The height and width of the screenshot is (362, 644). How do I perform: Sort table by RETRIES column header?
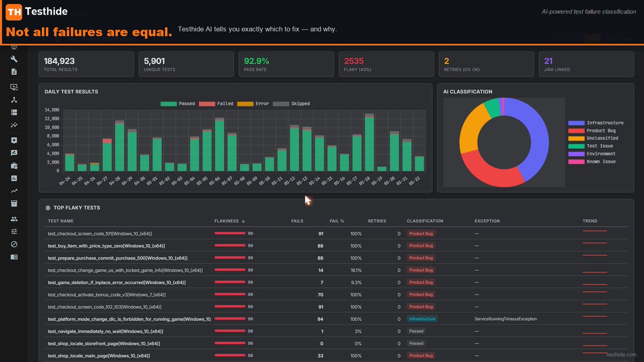[377, 221]
